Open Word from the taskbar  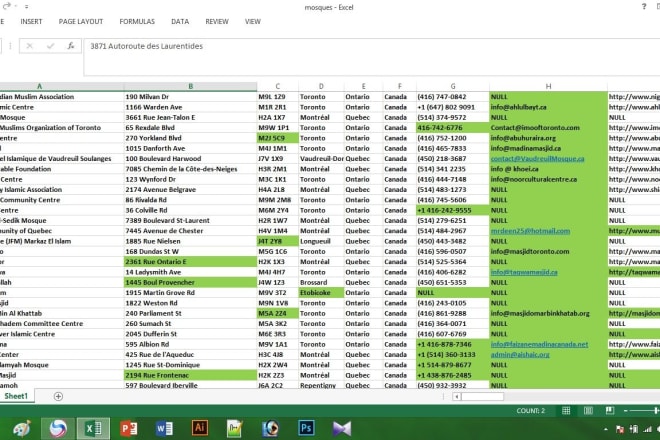(164, 429)
